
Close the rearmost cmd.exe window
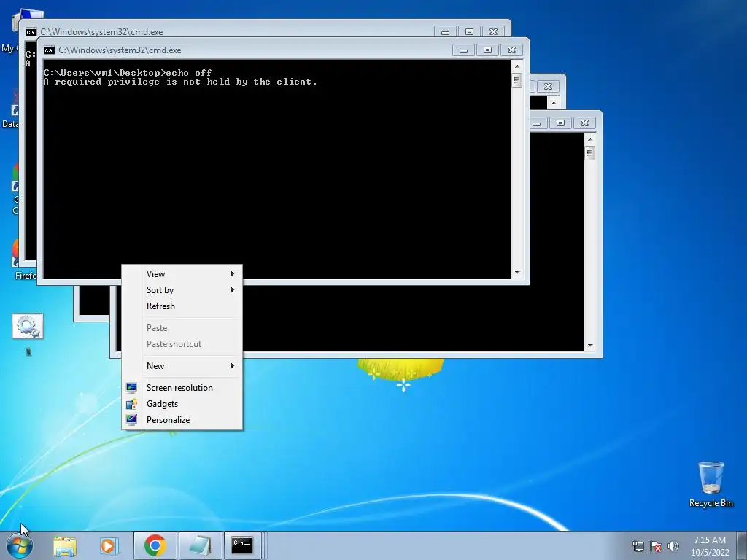494,31
